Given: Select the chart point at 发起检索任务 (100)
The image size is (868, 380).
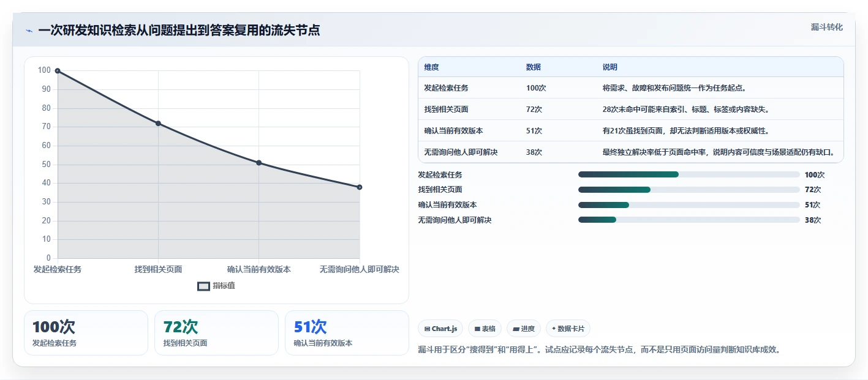Looking at the screenshot, I should coord(58,71).
